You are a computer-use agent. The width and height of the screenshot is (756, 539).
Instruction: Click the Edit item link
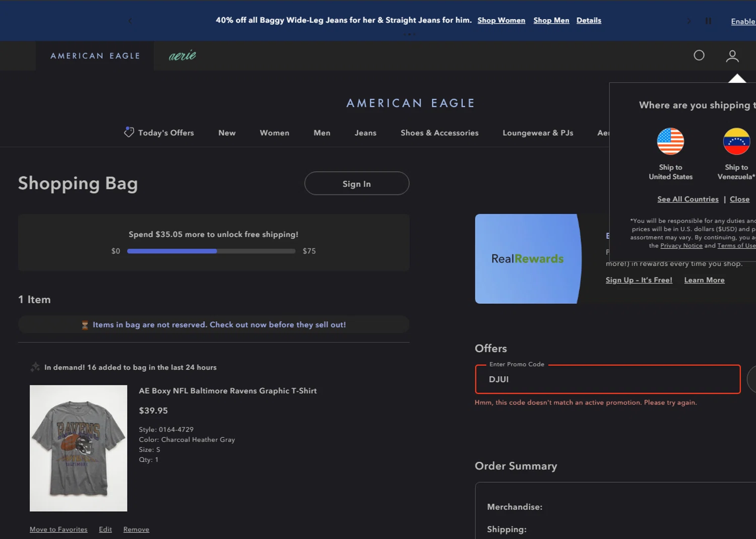105,529
